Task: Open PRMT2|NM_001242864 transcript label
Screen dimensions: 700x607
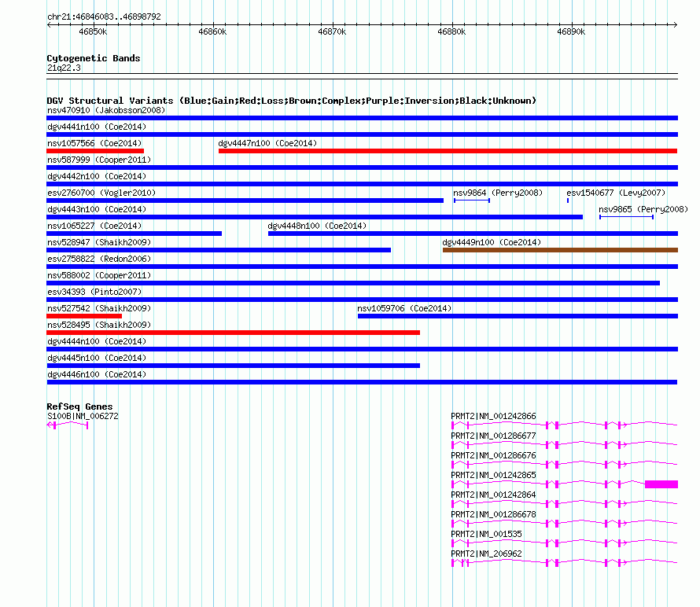Action: [493, 495]
